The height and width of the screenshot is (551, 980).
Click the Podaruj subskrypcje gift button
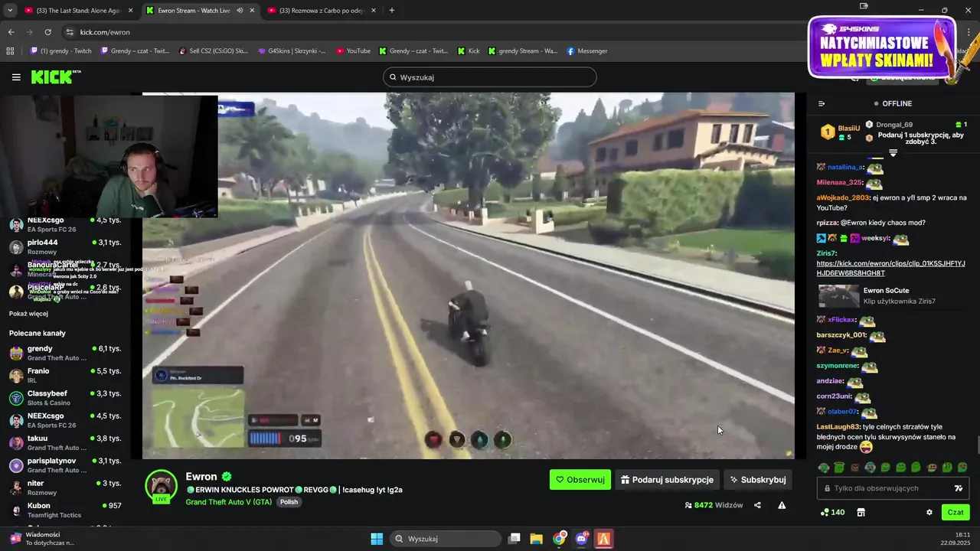[x=668, y=480]
